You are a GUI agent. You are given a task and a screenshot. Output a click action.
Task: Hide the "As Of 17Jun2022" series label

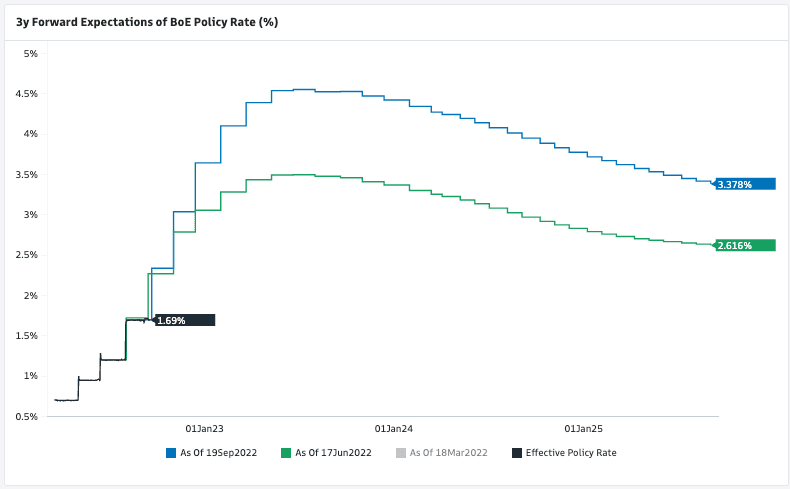[x=333, y=453]
